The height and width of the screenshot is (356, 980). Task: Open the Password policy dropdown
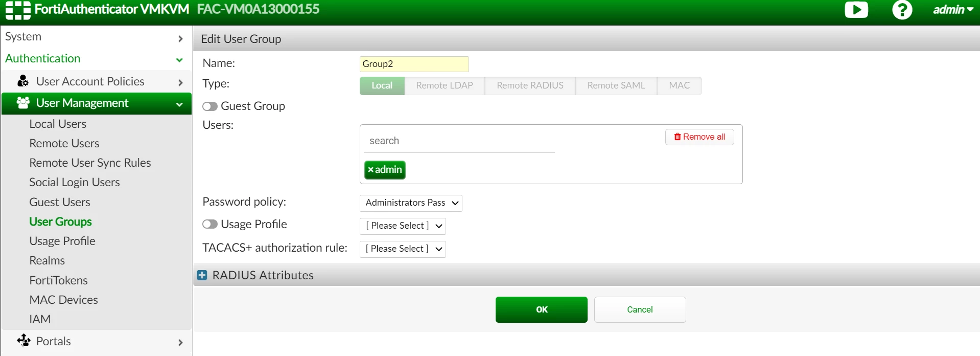click(411, 203)
